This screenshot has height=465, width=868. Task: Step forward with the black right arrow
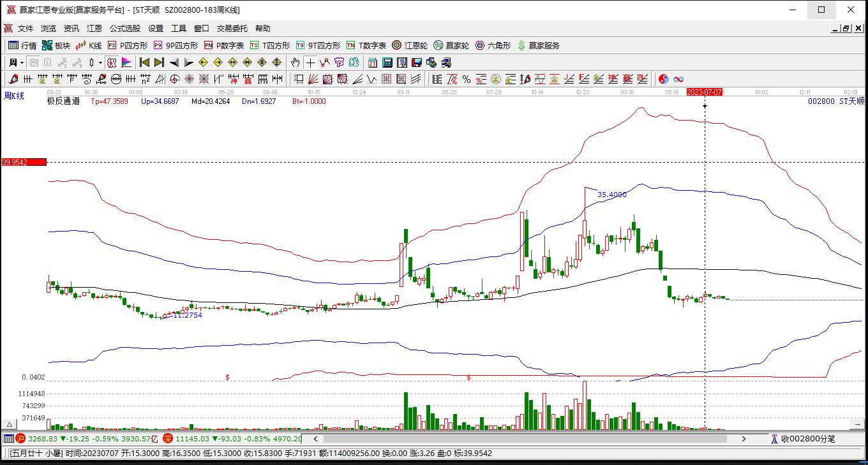pos(189,63)
